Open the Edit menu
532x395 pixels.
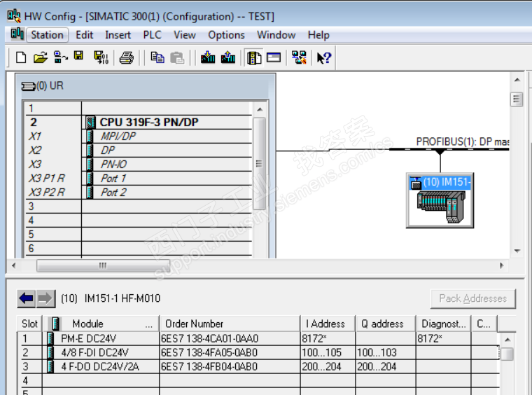click(85, 35)
